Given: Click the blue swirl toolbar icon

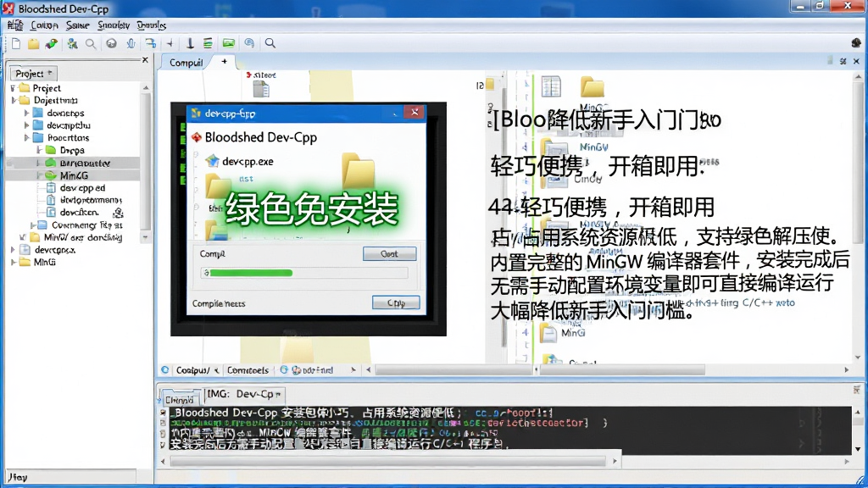Looking at the screenshot, I should 249,43.
